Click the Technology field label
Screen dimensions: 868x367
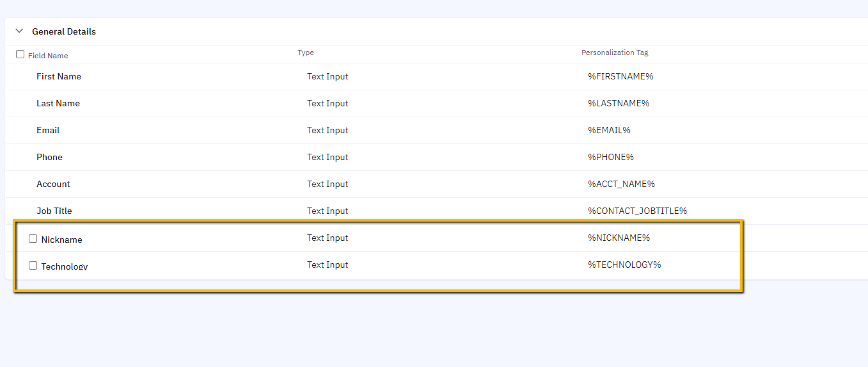coord(65,266)
